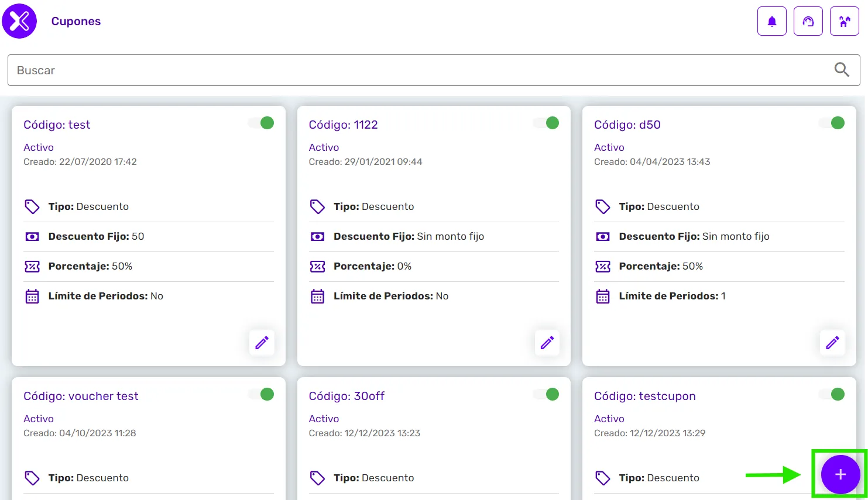Click the percentage ticket icon in 'd50' card

(x=603, y=266)
